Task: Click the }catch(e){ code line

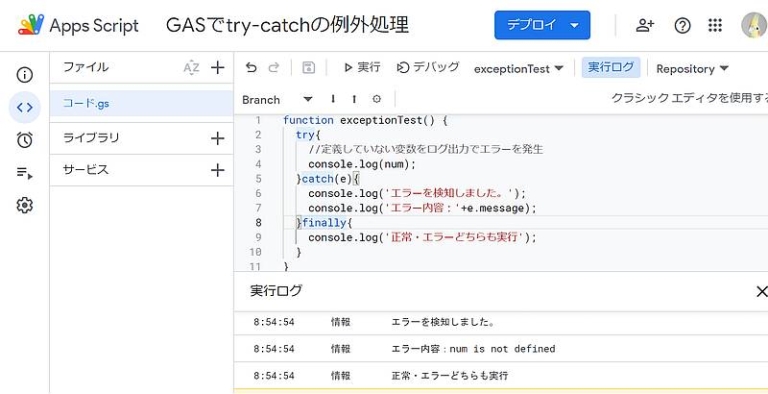Action: point(328,179)
